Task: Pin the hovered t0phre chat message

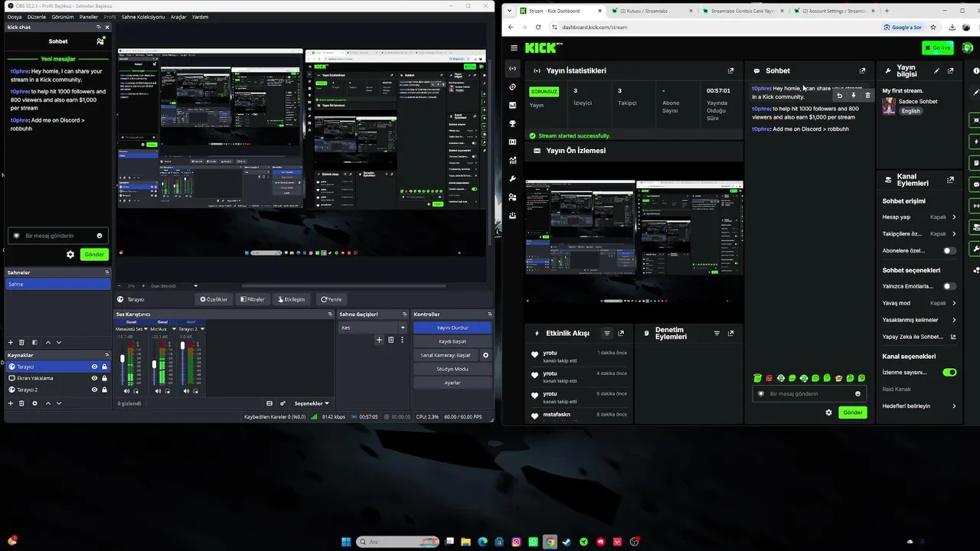Action: coord(854,96)
